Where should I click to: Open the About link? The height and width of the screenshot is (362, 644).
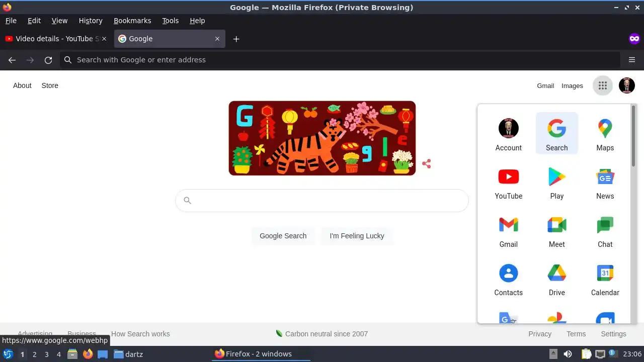[x=22, y=85]
